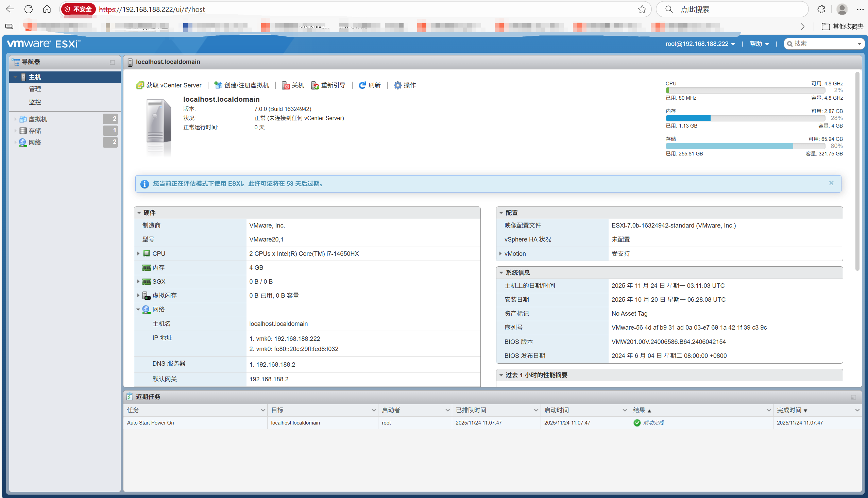Select Manage (管理) in the Navigator
The image size is (868, 498).
[35, 89]
